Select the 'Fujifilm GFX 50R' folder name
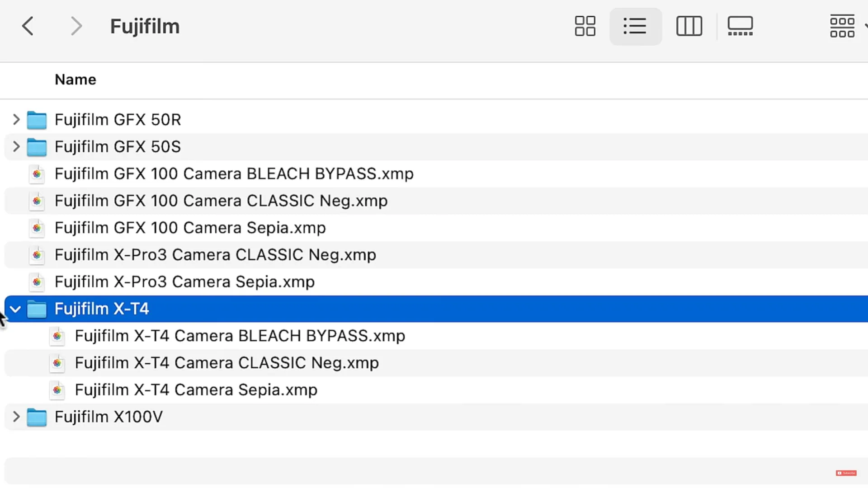The width and height of the screenshot is (868, 488). pos(118,120)
